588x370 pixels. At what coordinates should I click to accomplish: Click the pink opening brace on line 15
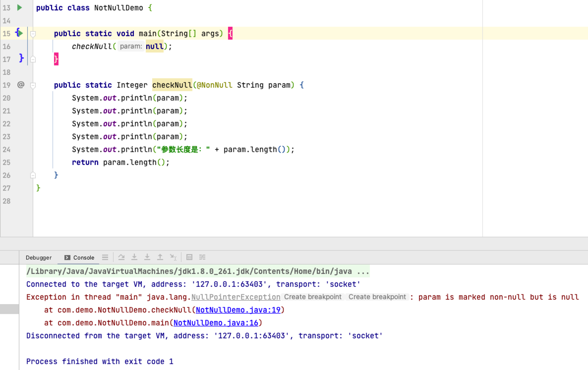pyautogui.click(x=230, y=33)
